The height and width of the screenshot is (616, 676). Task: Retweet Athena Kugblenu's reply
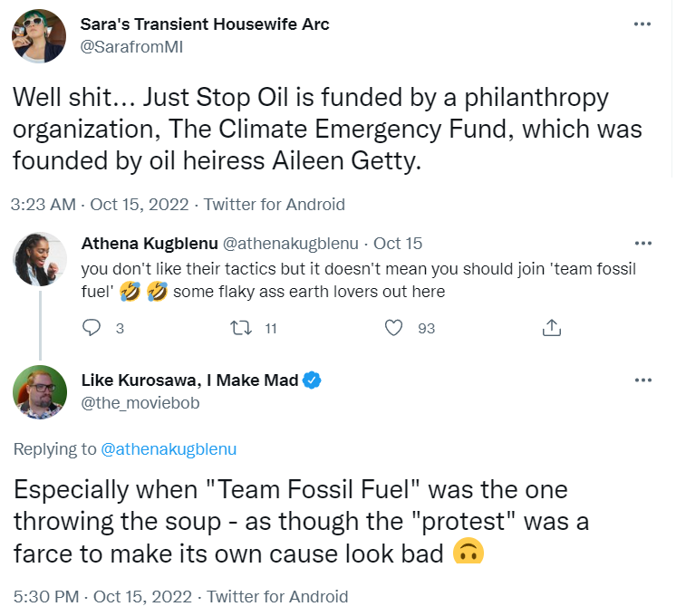(x=241, y=328)
